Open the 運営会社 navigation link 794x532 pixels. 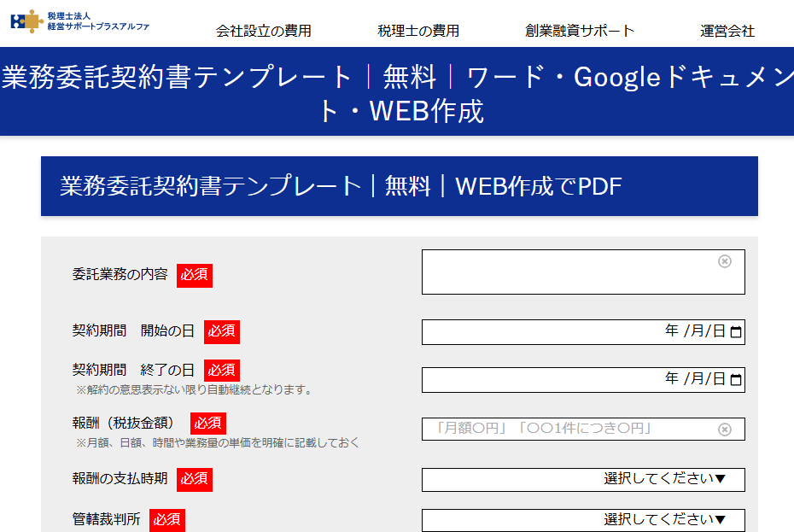coord(726,29)
